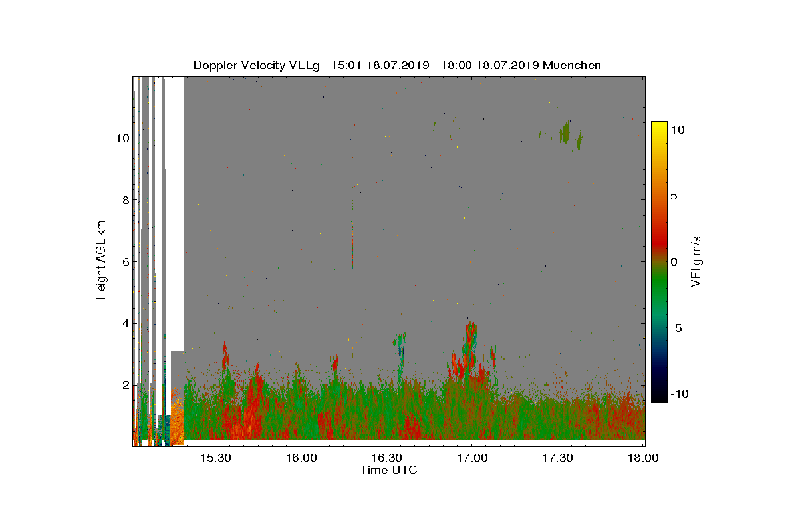
Task: Click the 15:30 time tick label
Action: [x=215, y=458]
